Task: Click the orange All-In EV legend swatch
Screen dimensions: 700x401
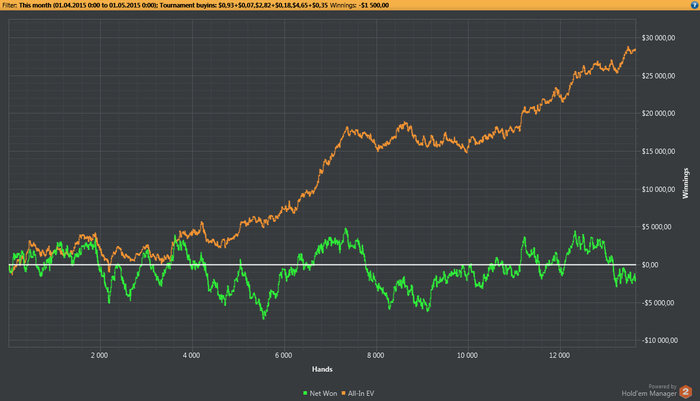Action: click(x=344, y=393)
